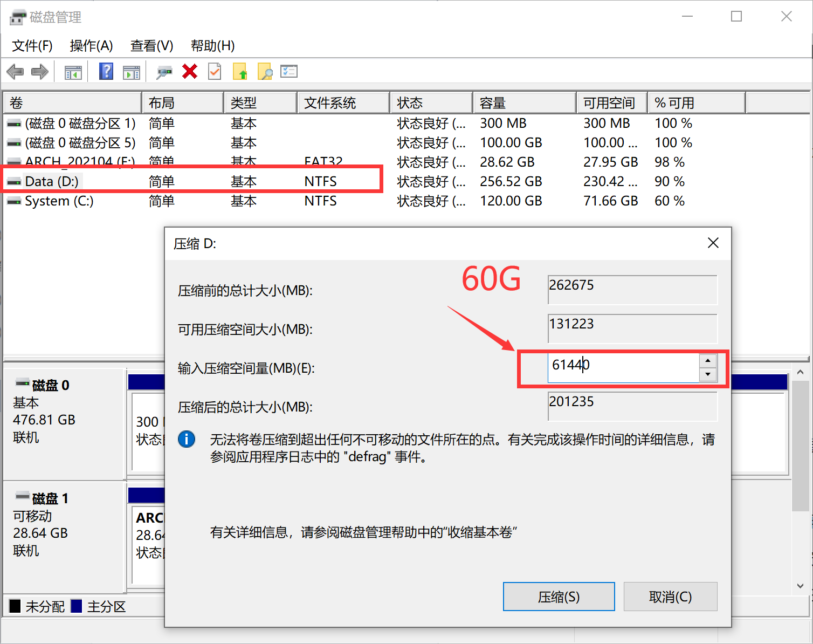The width and height of the screenshot is (813, 644).
Task: Click the lower pane scrollbar down arrow
Action: [800, 586]
